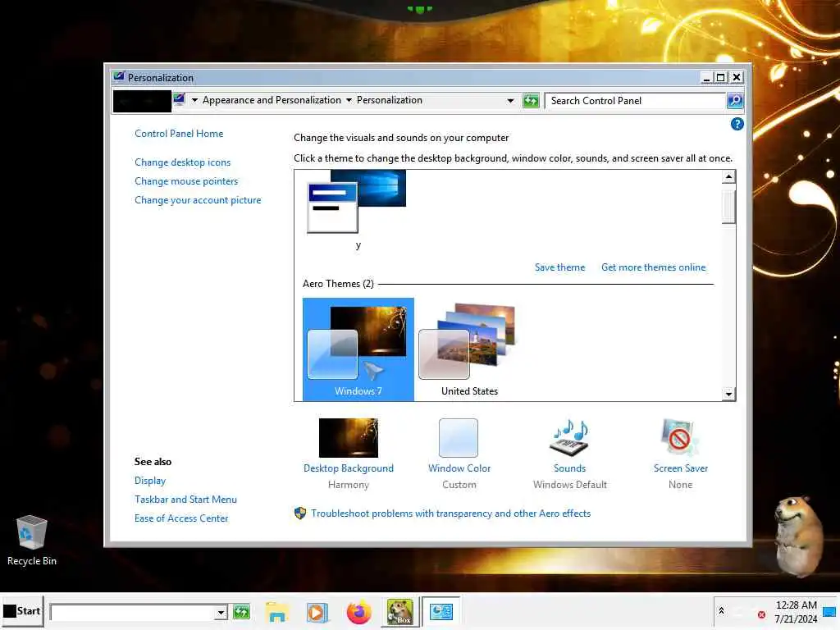Screen dimensions: 840x630
Task: Open Taskbar and Start Menu link
Action: pos(185,500)
